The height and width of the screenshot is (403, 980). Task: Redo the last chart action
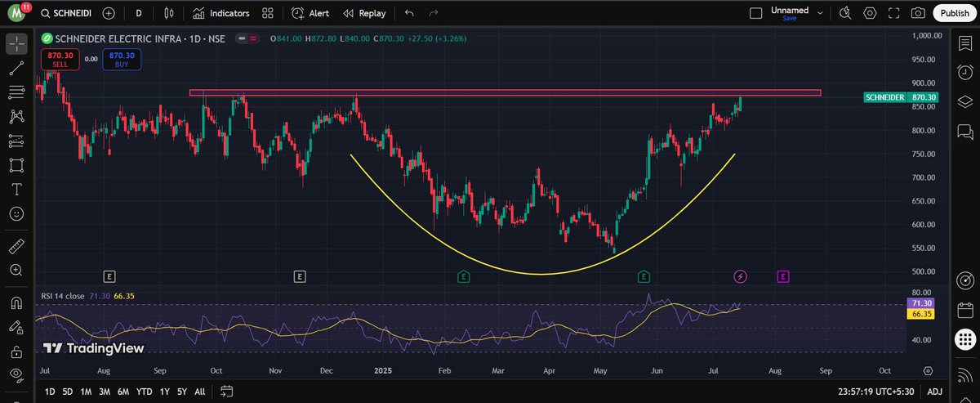point(434,13)
